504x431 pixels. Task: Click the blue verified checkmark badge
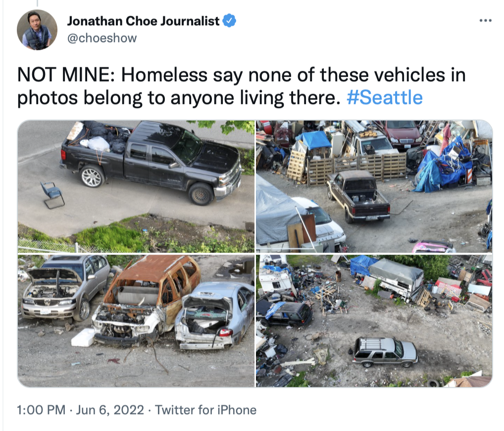pos(229,21)
